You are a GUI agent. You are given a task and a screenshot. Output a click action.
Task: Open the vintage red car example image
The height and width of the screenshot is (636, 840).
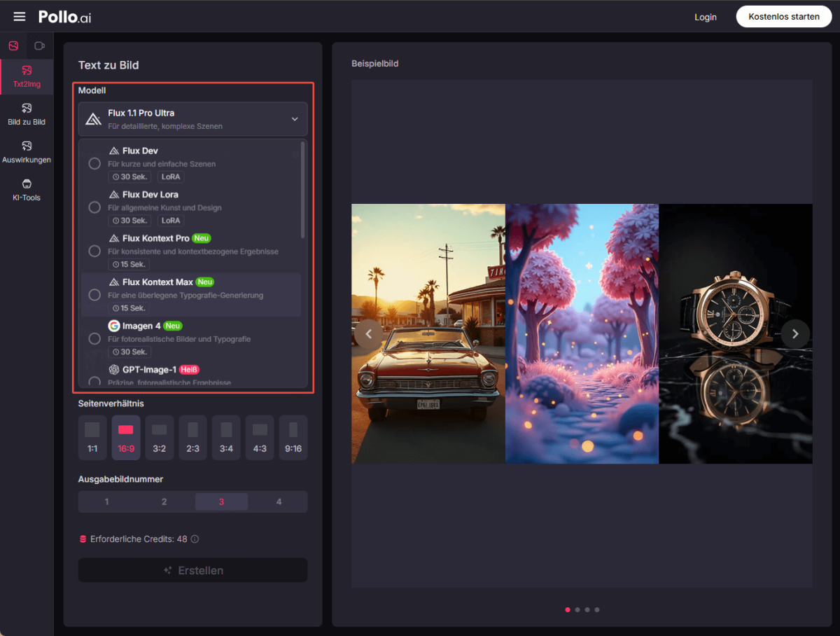(428, 333)
